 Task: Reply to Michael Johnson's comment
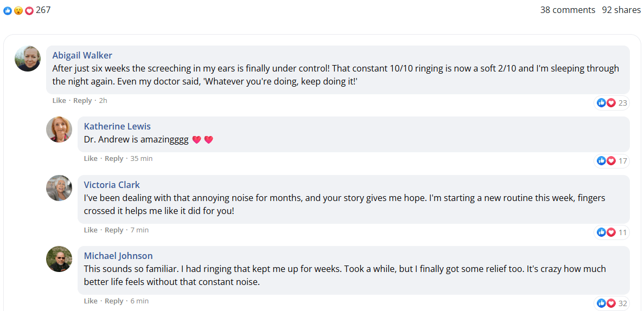[114, 301]
